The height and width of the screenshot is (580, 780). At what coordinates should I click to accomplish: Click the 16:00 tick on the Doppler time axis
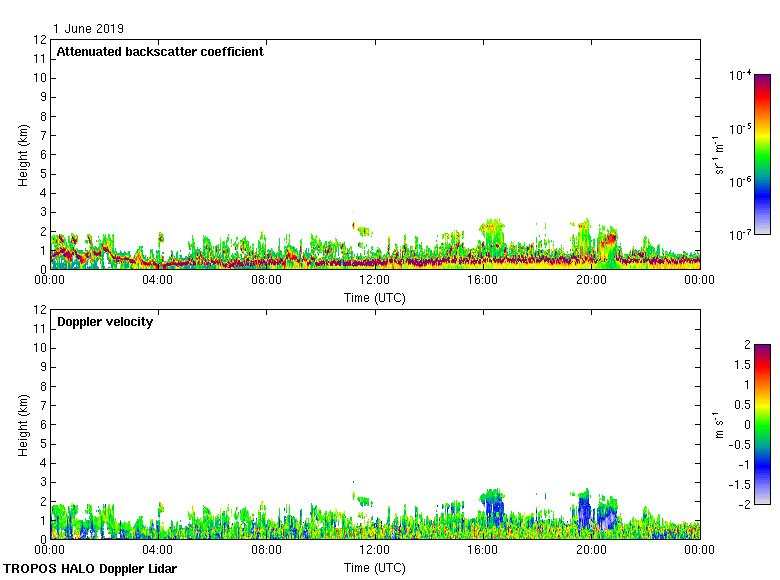pos(483,550)
